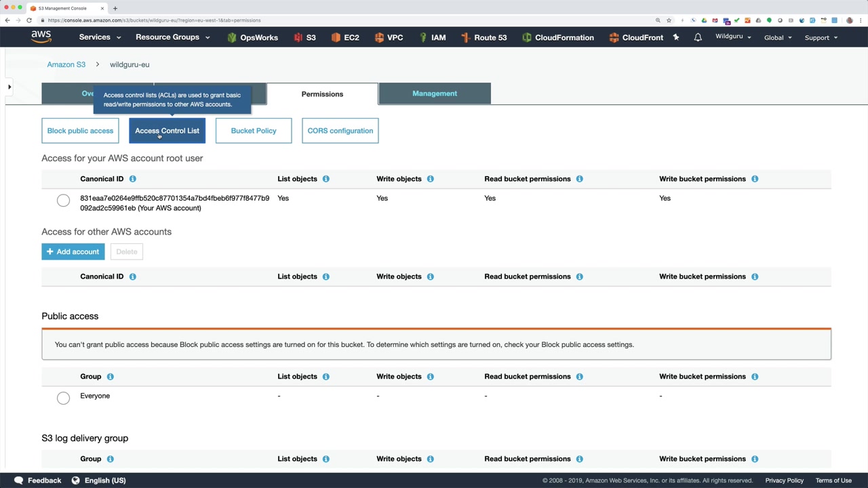Click info icon beside other accounts Canonical ID

(133, 277)
